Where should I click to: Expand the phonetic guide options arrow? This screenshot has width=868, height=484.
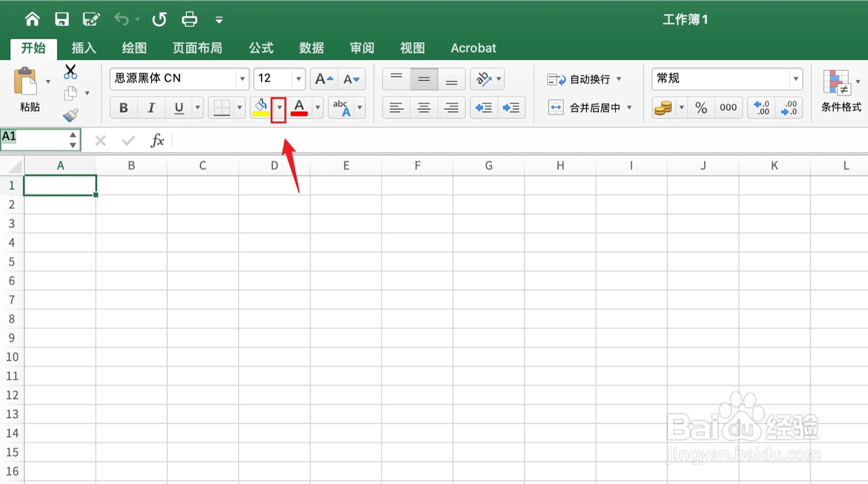pos(360,108)
